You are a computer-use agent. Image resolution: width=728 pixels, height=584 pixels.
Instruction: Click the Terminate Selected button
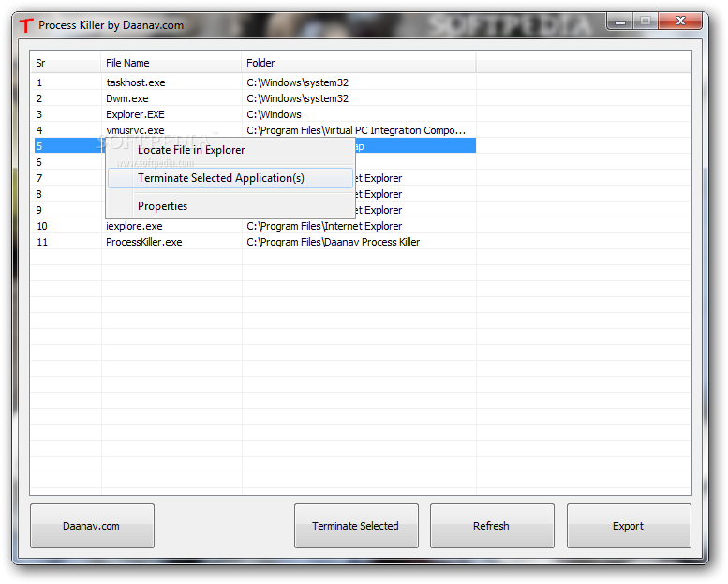tap(356, 526)
